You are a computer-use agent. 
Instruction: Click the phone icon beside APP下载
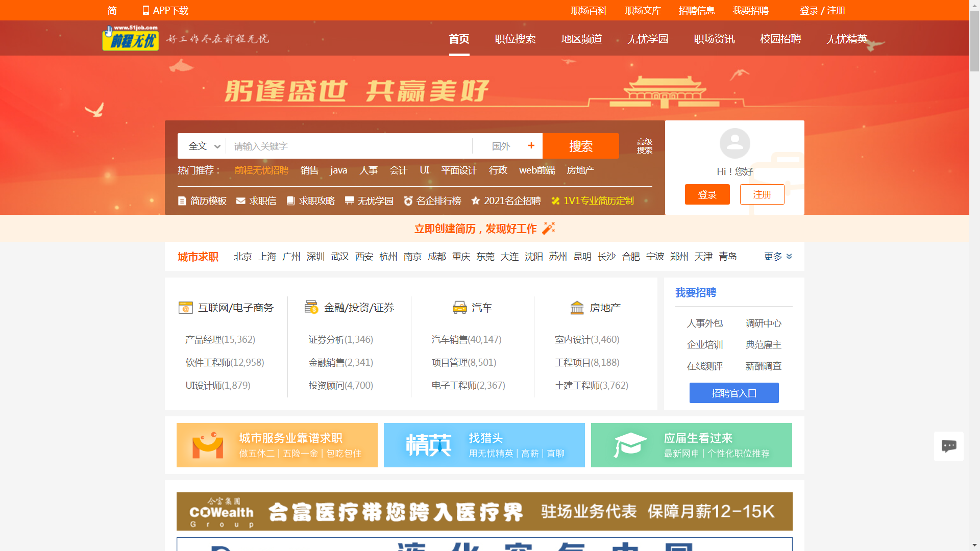click(146, 10)
